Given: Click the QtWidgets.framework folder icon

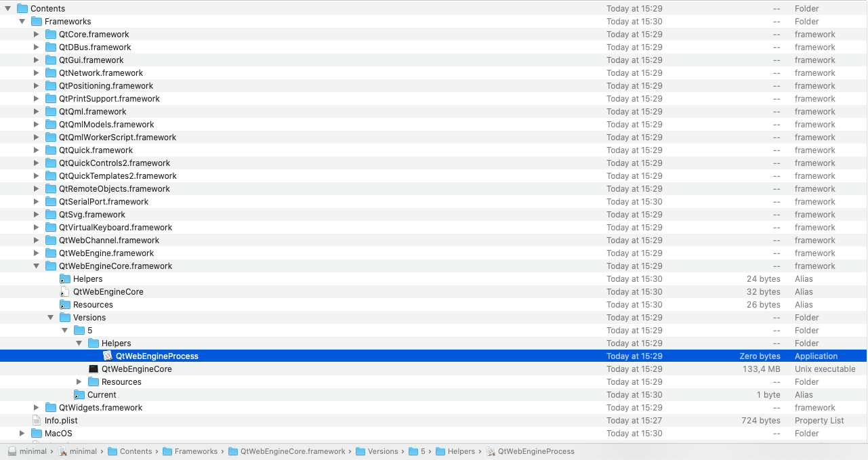Looking at the screenshot, I should tap(51, 408).
